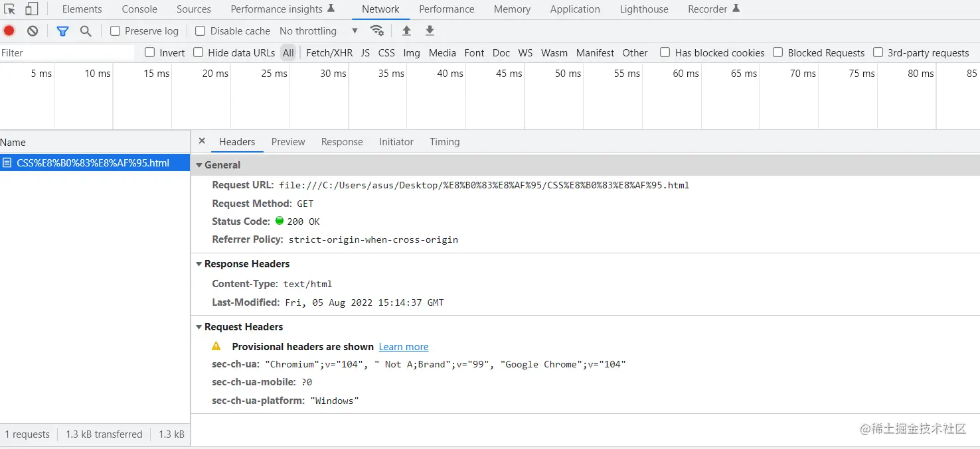Filter by Wasm requests
This screenshot has height=449, width=980.
coord(554,52)
